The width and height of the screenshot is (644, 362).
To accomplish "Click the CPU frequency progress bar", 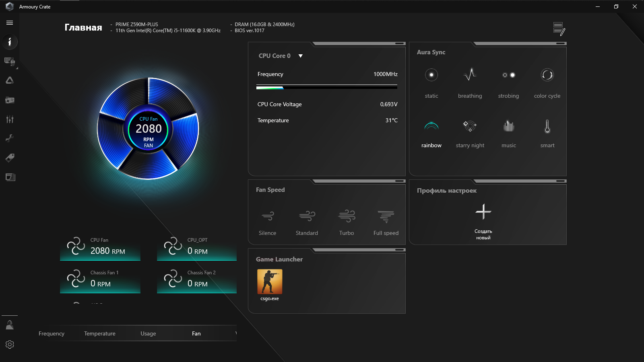I will tap(327, 87).
